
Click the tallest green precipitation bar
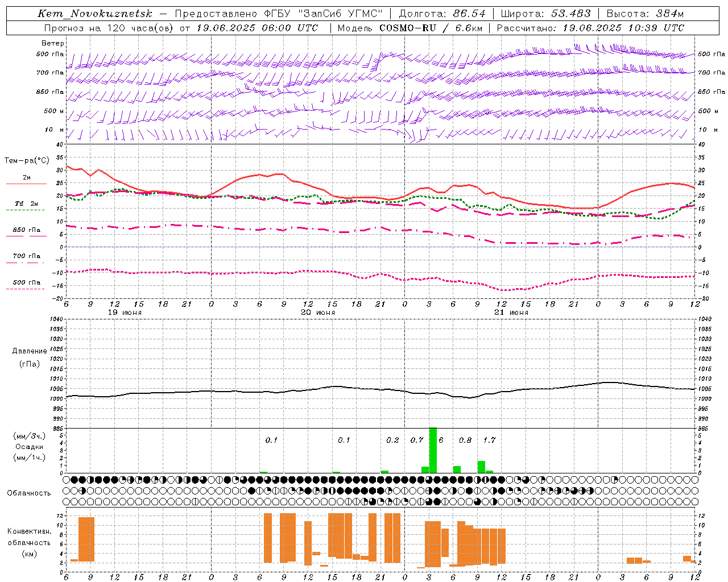coord(433,450)
